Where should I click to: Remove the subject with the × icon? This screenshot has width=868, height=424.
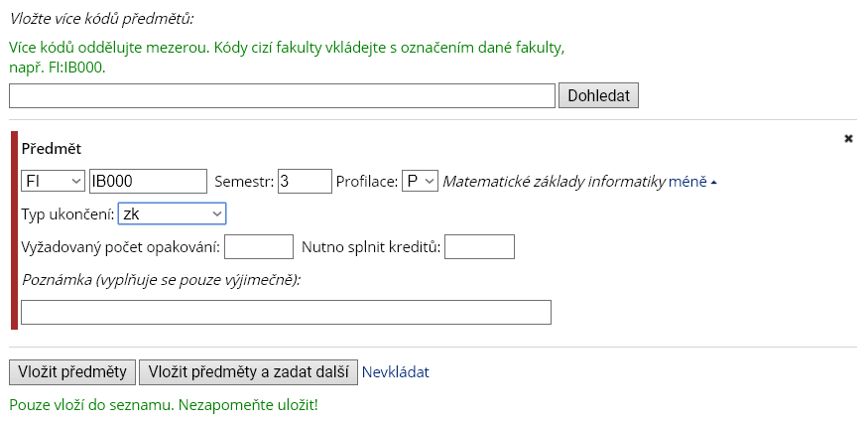coord(848,139)
